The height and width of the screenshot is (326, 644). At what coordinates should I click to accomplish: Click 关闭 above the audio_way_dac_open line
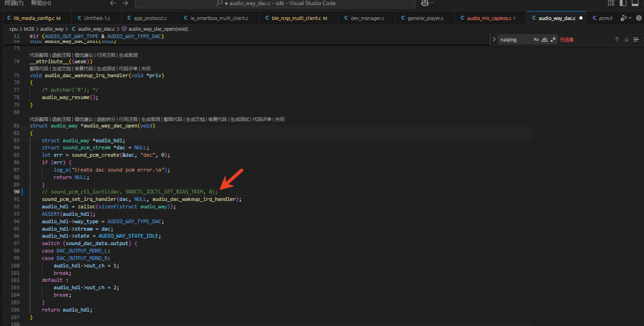(279, 120)
